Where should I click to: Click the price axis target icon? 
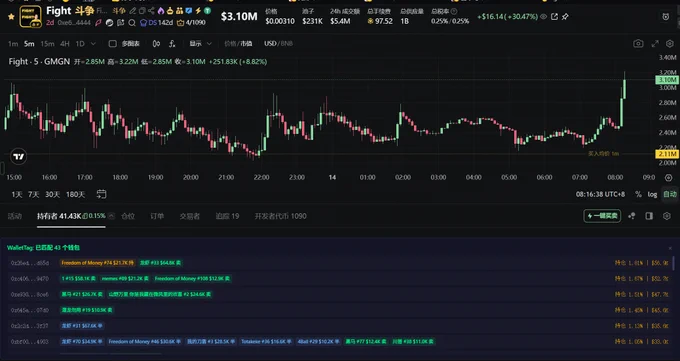(x=669, y=177)
